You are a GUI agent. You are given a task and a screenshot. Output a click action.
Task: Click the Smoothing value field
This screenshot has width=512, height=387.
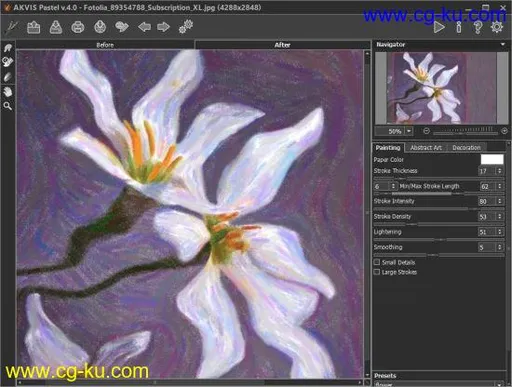(x=487, y=247)
